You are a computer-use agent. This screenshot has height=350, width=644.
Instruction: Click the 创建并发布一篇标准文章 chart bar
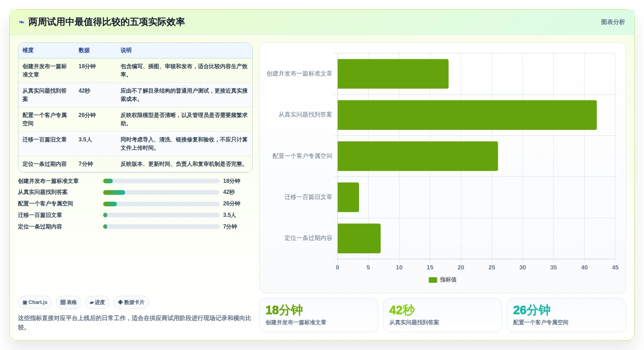click(393, 74)
